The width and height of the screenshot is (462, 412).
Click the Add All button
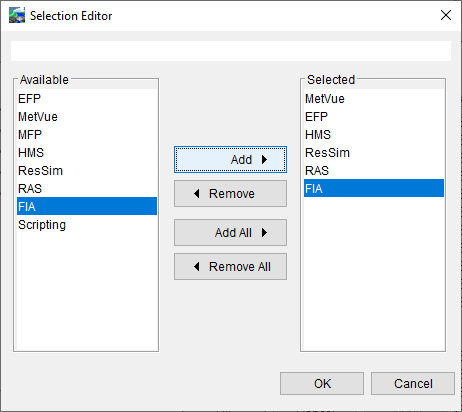[x=230, y=232]
